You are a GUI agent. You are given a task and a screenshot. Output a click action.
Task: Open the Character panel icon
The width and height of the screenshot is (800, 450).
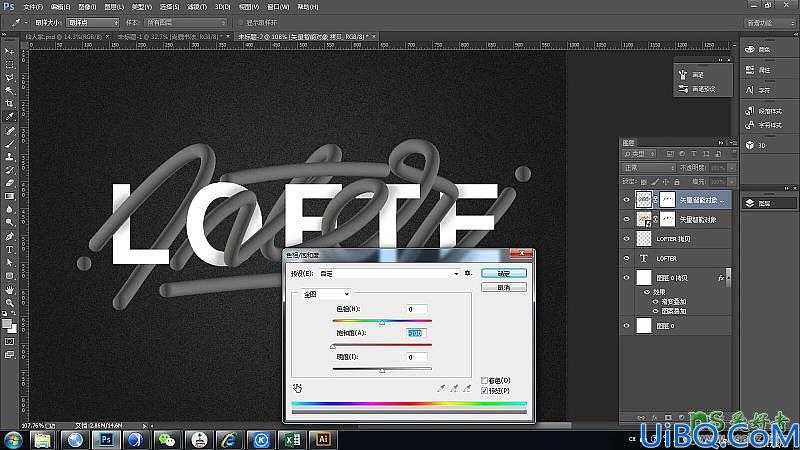coord(749,90)
